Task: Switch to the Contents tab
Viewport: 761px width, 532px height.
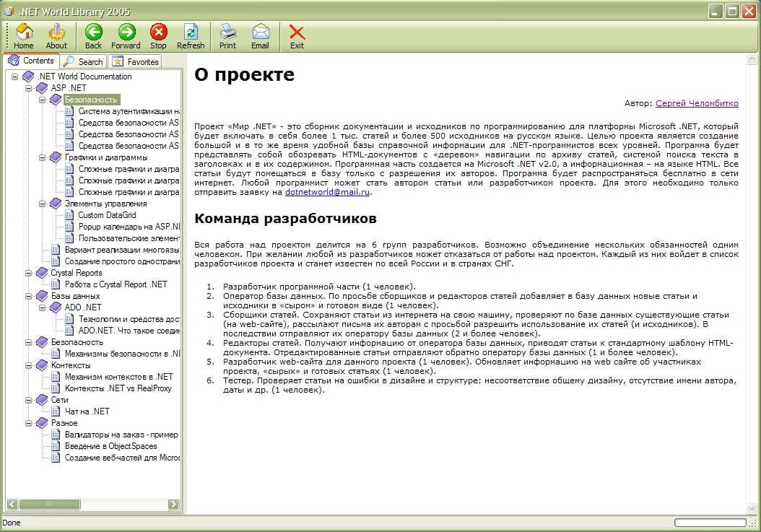Action: (x=31, y=61)
